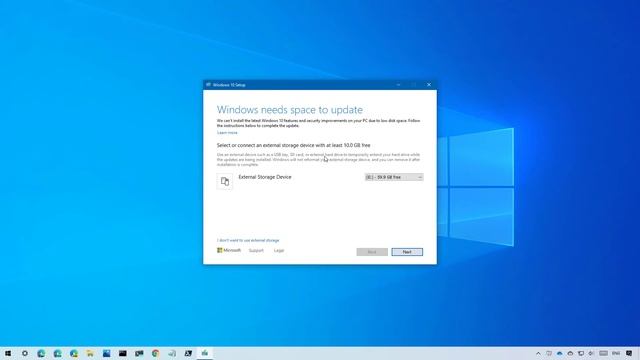Screen dimensions: 640x360
Task: Click 'Select or connect an external storage device' text
Action: [293, 145]
